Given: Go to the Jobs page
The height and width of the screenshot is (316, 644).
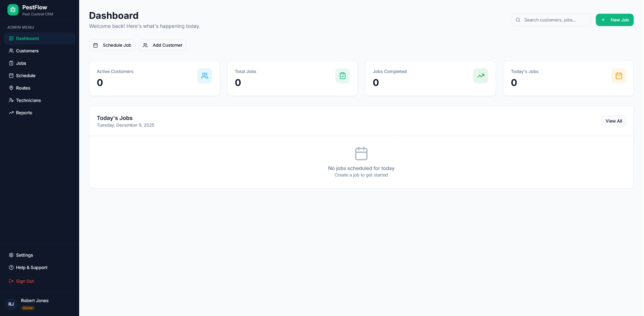Looking at the screenshot, I should click(39, 63).
